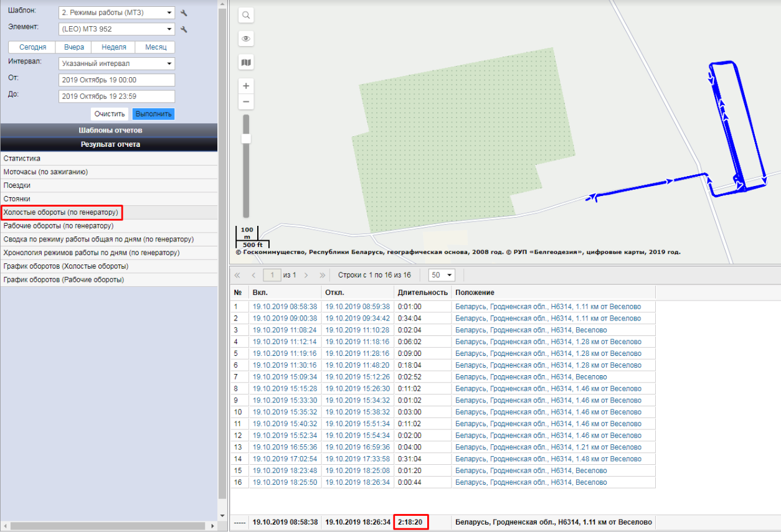
Task: Zoom in with the plus button
Action: [x=246, y=86]
